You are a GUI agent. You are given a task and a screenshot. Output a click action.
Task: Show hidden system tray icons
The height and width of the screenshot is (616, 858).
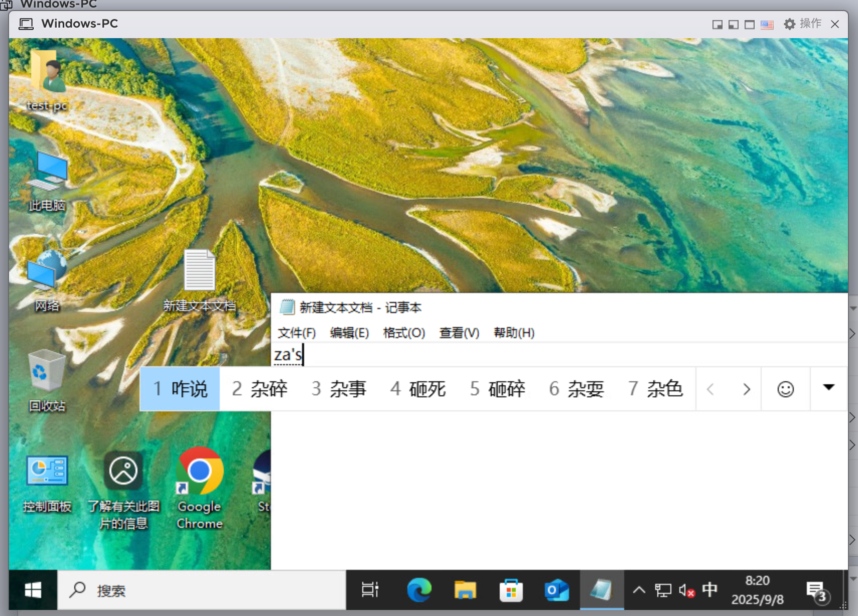coord(639,590)
